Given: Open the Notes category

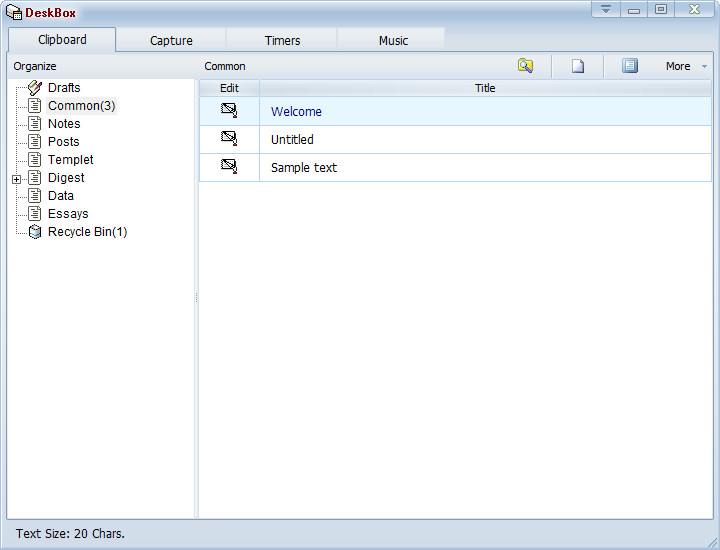Looking at the screenshot, I should (64, 123).
